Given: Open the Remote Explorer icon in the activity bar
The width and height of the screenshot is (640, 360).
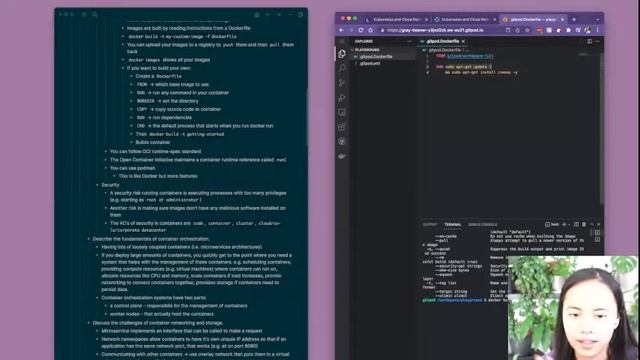Looking at the screenshot, I should 342,112.
